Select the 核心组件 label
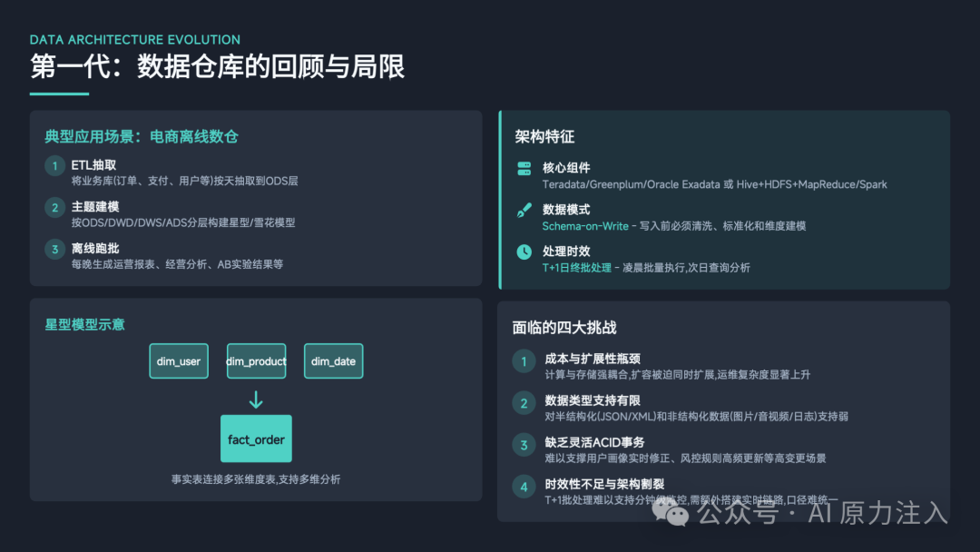980x552 pixels. coord(566,168)
